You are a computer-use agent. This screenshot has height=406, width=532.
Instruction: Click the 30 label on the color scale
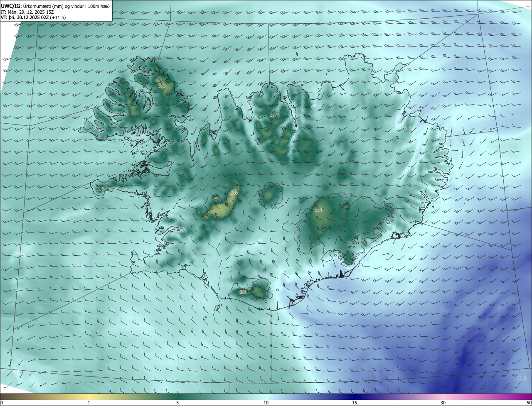point(443,403)
